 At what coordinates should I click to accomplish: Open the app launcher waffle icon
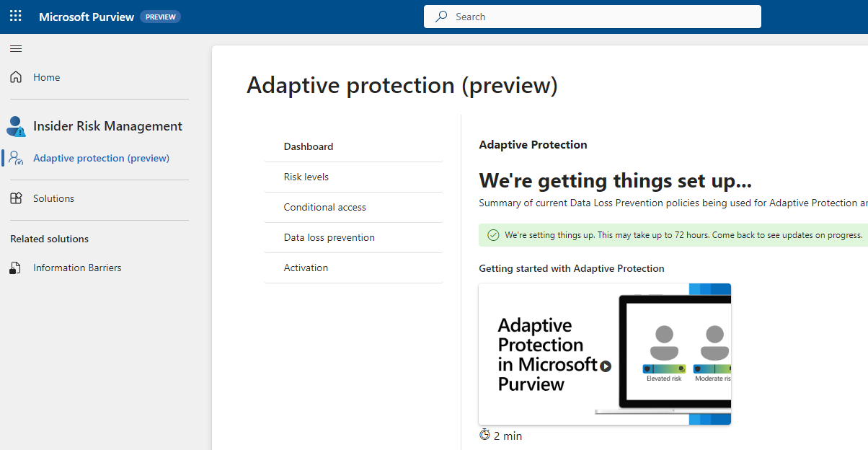[x=16, y=17]
